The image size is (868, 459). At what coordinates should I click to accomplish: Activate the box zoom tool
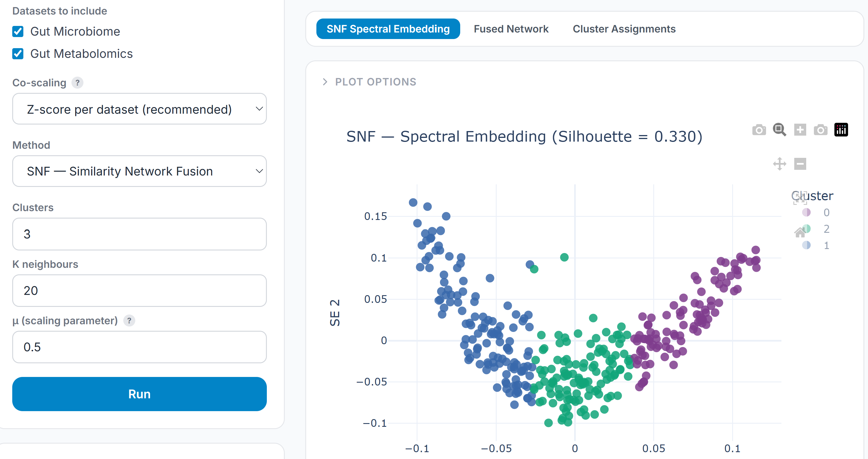coord(780,130)
